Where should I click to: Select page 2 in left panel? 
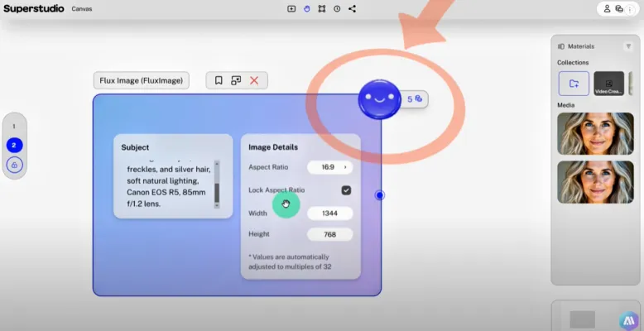15,145
